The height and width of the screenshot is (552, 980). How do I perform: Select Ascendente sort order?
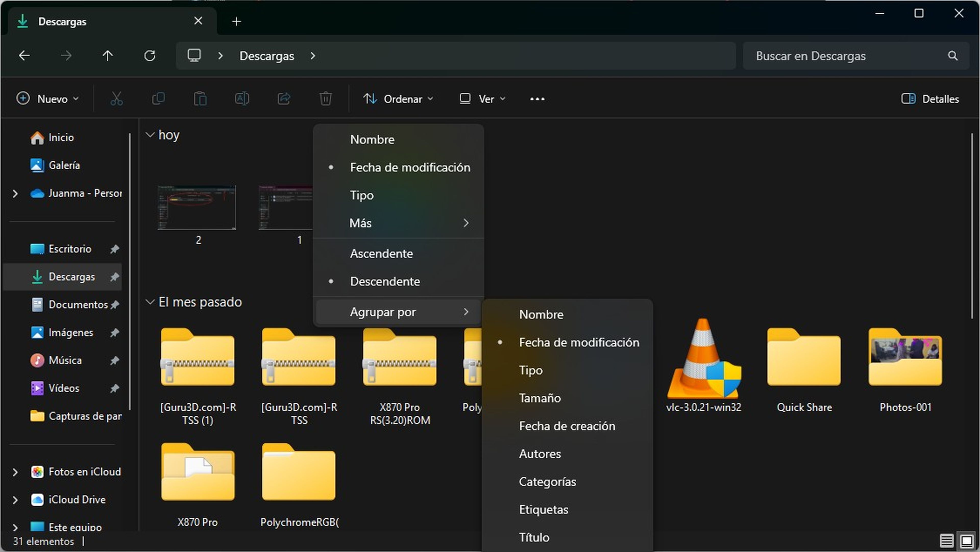(x=381, y=253)
